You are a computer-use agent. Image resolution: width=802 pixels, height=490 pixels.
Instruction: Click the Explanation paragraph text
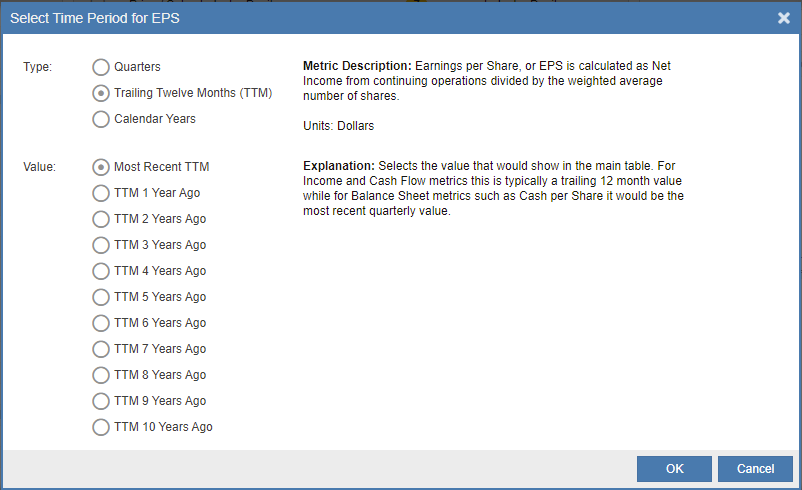(x=493, y=188)
